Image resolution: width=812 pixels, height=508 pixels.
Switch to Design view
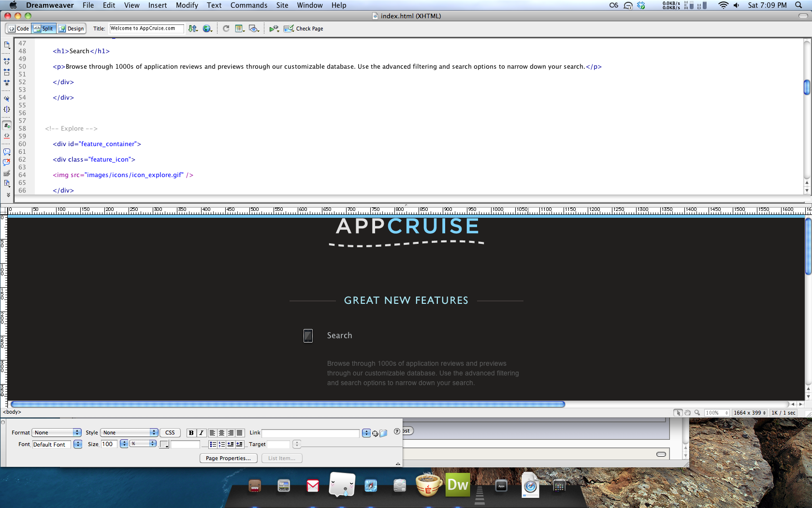pyautogui.click(x=72, y=29)
